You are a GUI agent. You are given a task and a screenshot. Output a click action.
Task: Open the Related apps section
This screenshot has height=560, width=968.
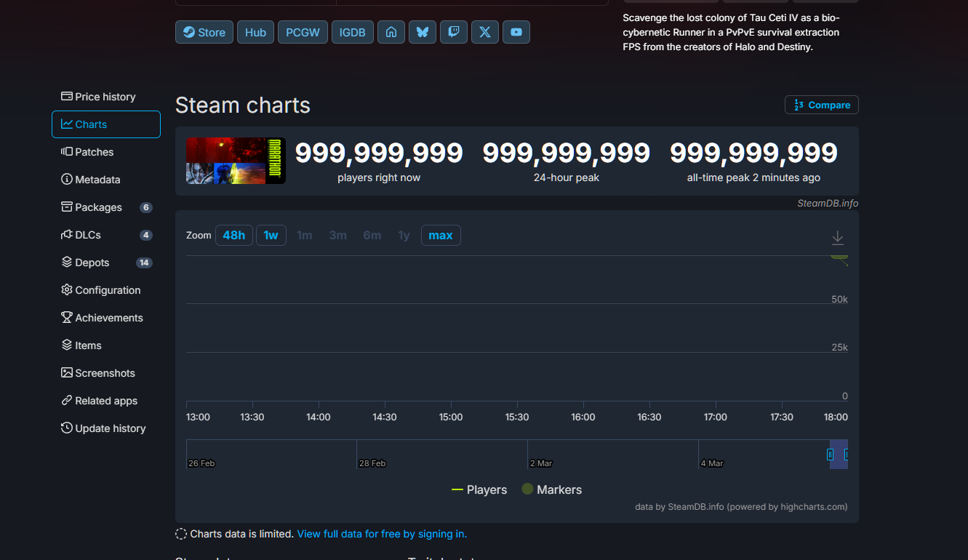[106, 401]
